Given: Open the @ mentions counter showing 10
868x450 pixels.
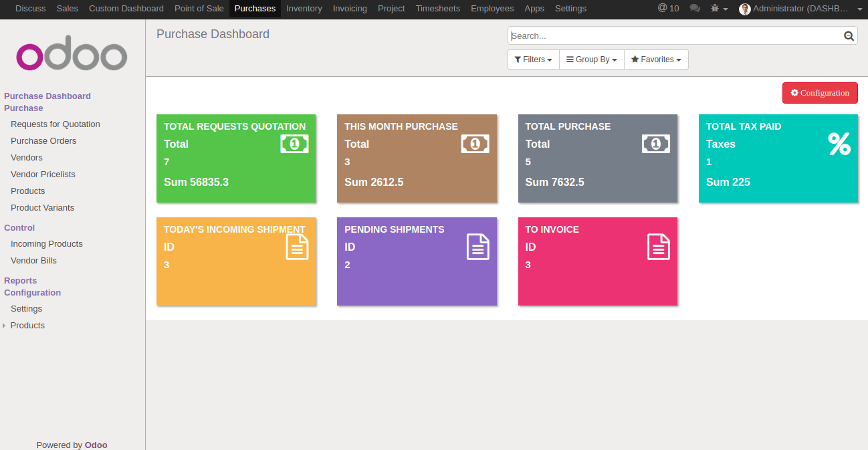Looking at the screenshot, I should pos(668,9).
